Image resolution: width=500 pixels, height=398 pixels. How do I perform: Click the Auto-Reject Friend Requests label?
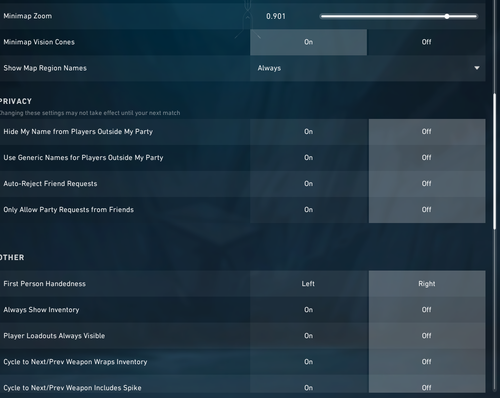pos(50,184)
